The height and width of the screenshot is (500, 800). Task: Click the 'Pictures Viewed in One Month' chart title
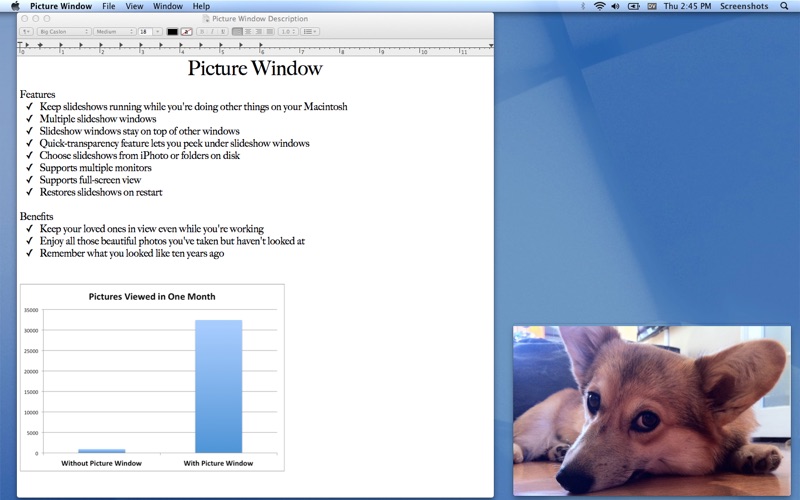pos(152,296)
